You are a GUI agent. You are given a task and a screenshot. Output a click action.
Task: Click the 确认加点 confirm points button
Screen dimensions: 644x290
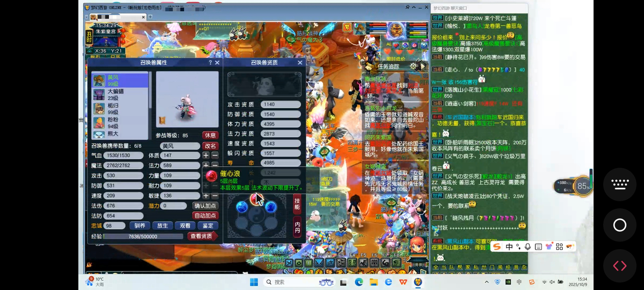click(x=205, y=206)
